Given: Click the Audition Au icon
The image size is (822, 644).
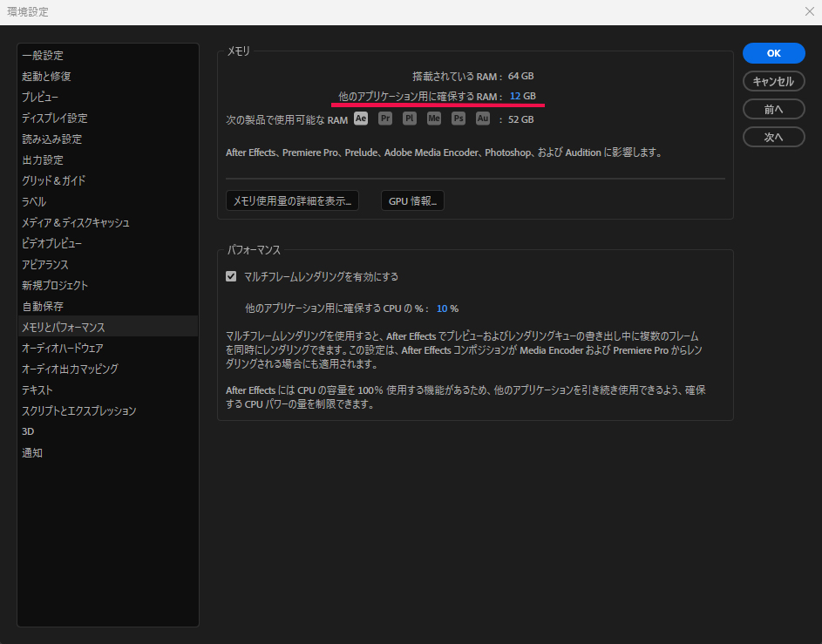Looking at the screenshot, I should [483, 119].
